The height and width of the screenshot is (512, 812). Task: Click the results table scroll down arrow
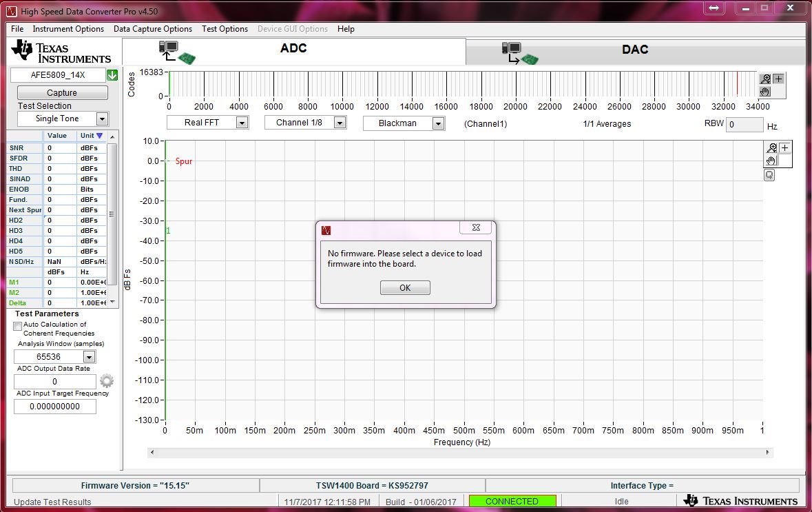[112, 302]
